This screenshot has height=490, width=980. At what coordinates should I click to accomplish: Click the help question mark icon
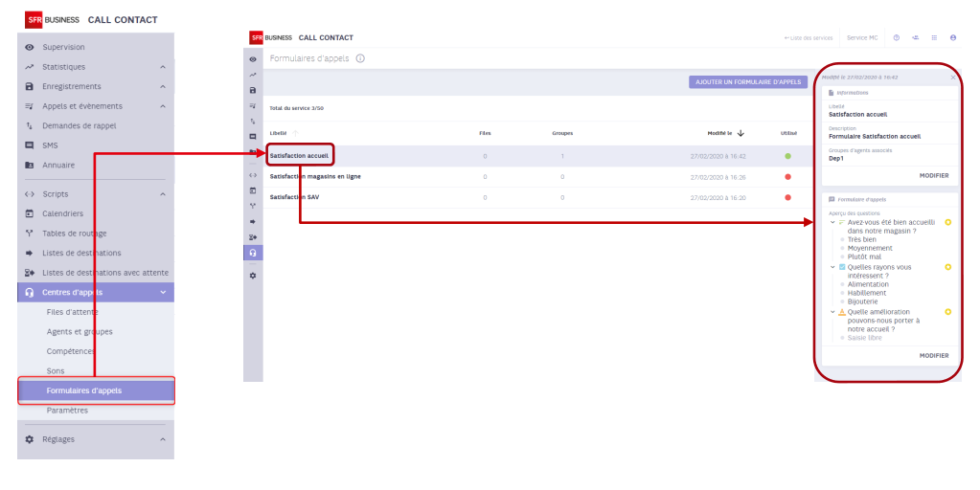[x=897, y=37]
